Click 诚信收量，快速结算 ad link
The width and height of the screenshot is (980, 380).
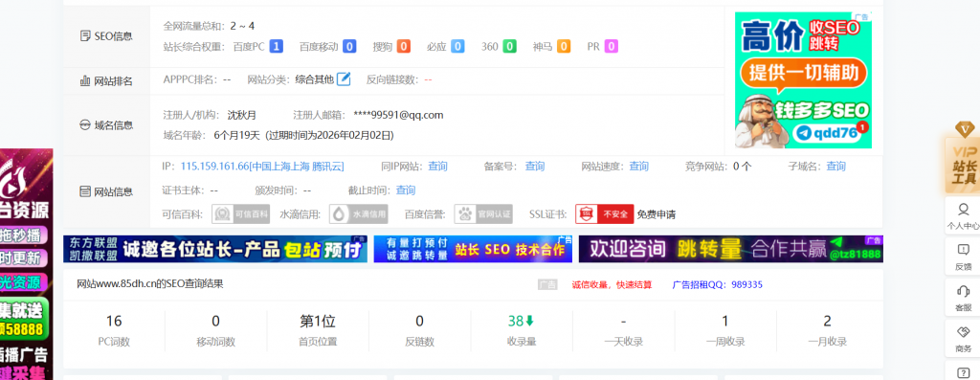[x=612, y=285]
